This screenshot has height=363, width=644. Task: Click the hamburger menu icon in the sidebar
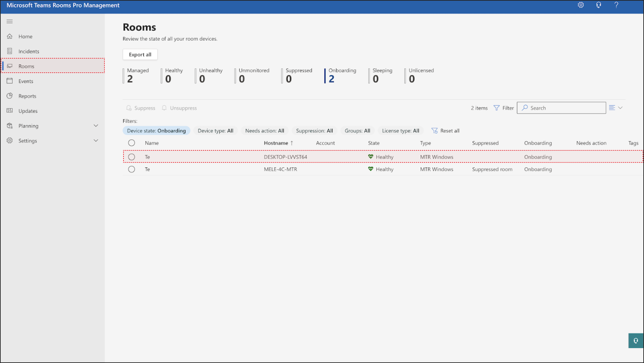(x=10, y=21)
